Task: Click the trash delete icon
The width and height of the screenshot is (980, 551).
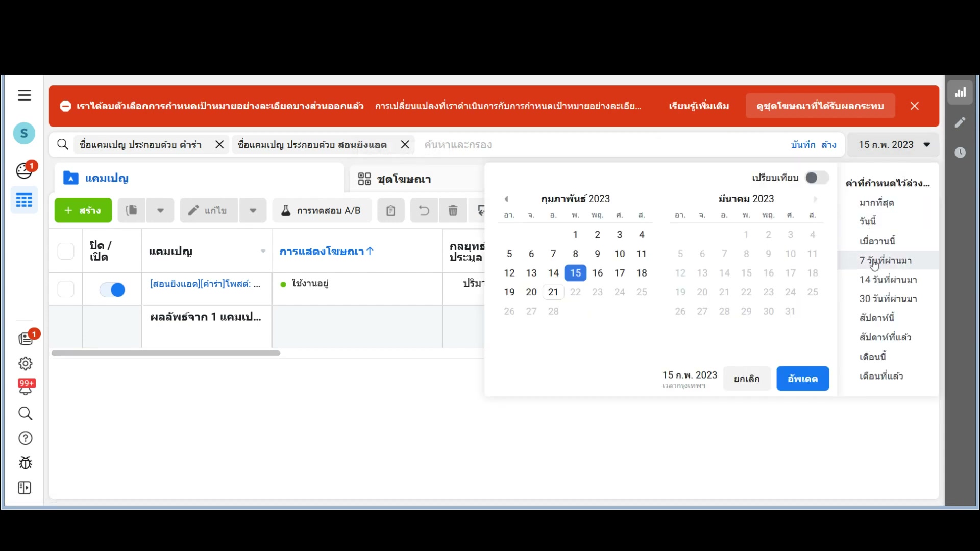Action: (x=453, y=210)
